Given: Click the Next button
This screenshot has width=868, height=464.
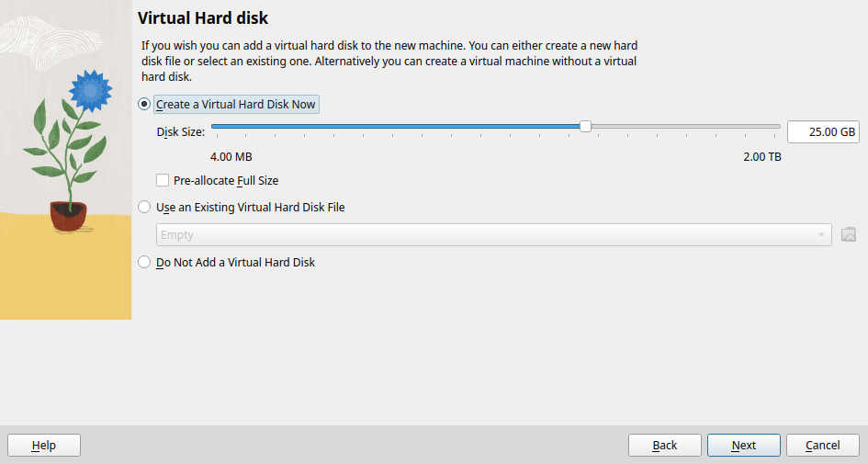Looking at the screenshot, I should [743, 446].
